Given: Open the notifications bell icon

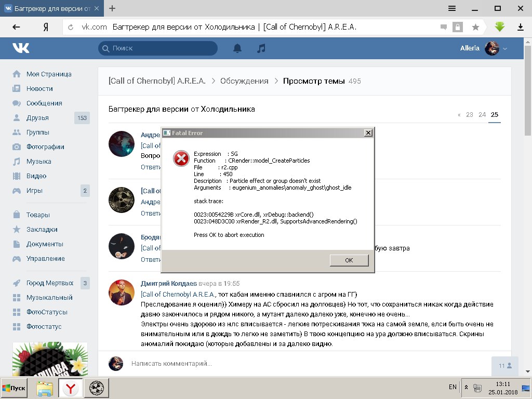Looking at the screenshot, I should pos(237,48).
